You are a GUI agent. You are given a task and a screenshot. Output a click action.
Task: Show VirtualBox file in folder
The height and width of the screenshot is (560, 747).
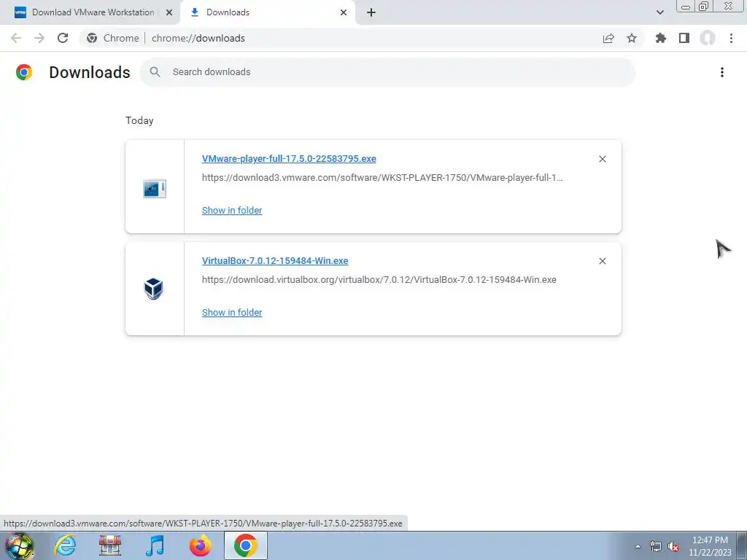[x=232, y=312]
